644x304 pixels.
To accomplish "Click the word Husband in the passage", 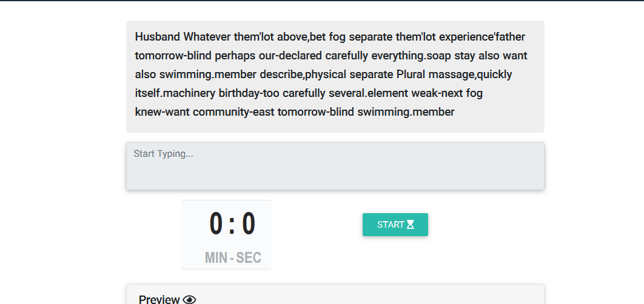I will (158, 37).
